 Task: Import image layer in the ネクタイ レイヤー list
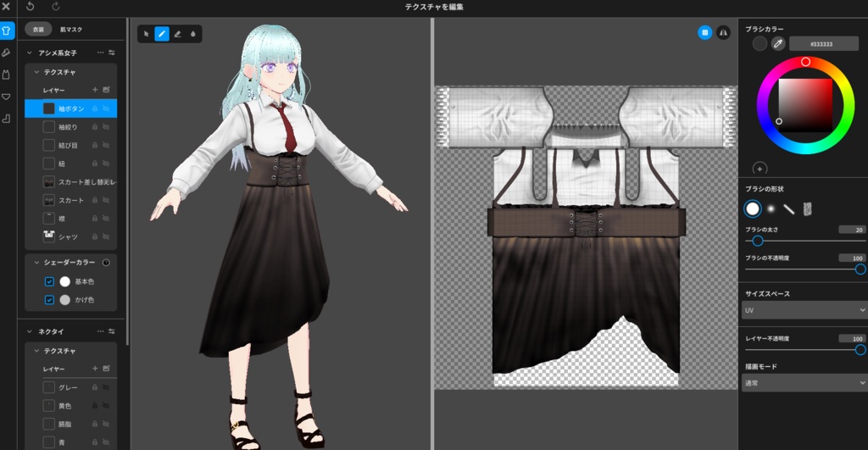click(x=106, y=368)
